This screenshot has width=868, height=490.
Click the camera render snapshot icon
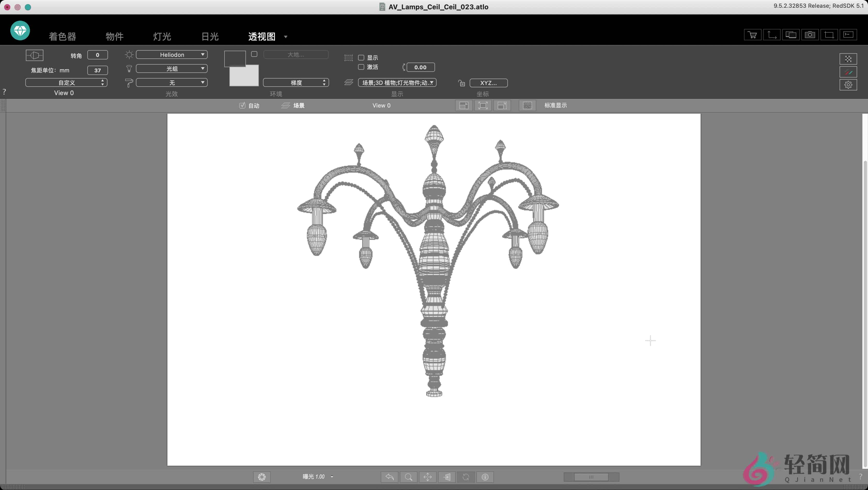[x=810, y=34]
